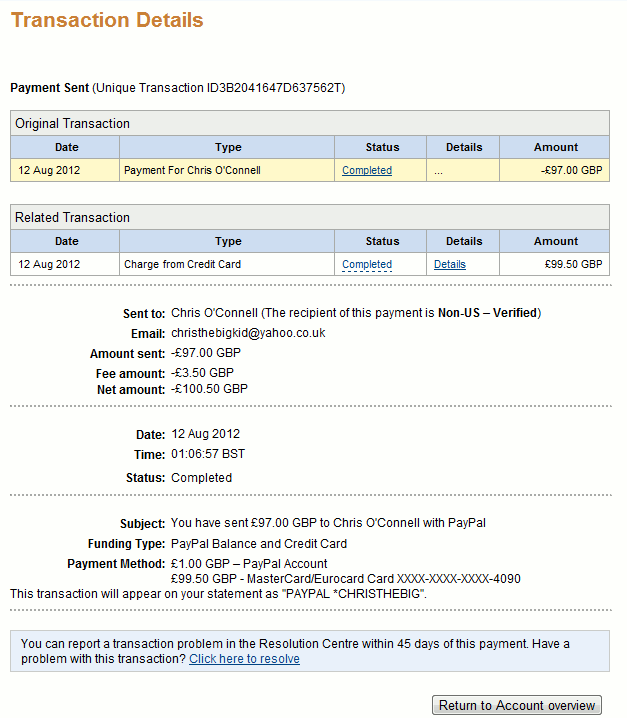Image resolution: width=627 pixels, height=718 pixels.
Task: Click the email christhebigkid@yahoo.co.uk
Action: [x=248, y=333]
